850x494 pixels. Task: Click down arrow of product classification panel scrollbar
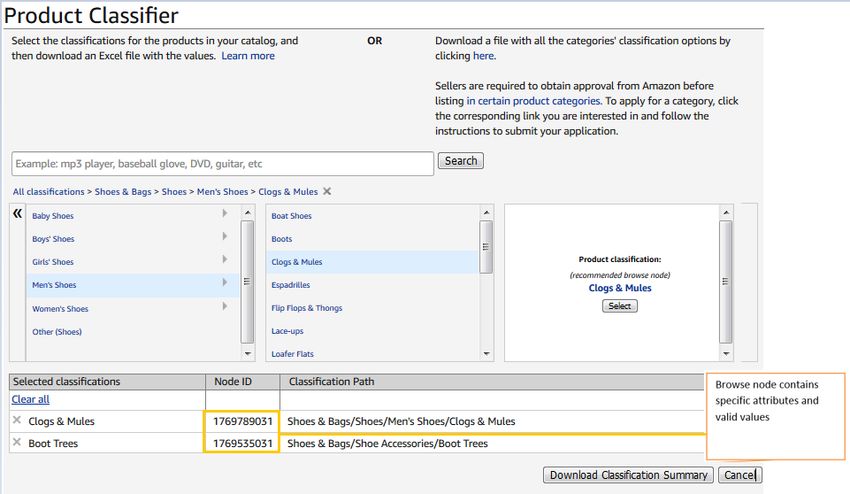point(726,354)
